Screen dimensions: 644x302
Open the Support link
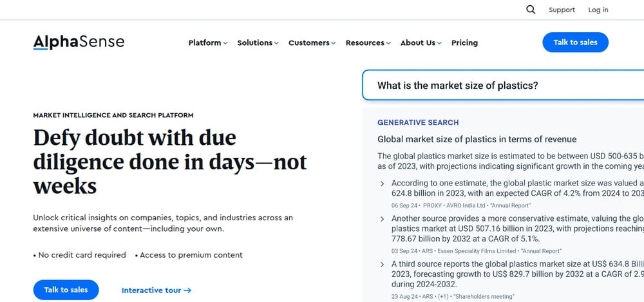(x=562, y=10)
